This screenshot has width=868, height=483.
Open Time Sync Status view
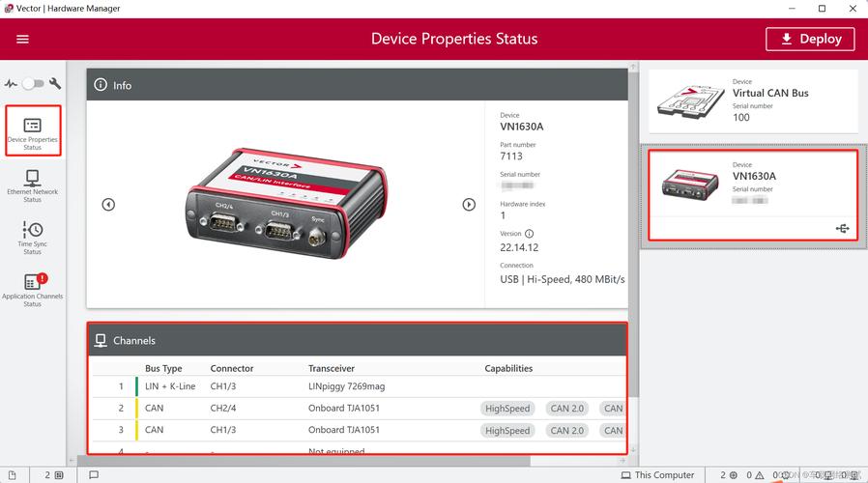point(33,237)
